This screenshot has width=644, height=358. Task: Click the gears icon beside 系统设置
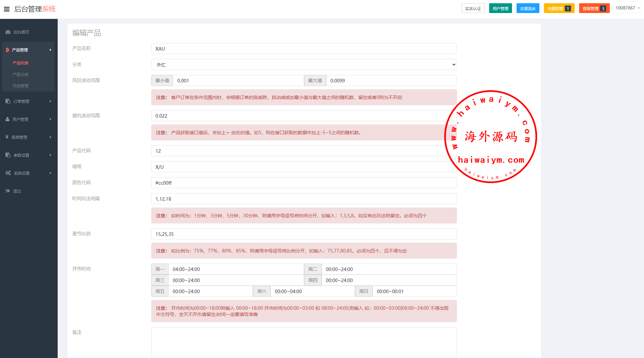tap(8, 173)
